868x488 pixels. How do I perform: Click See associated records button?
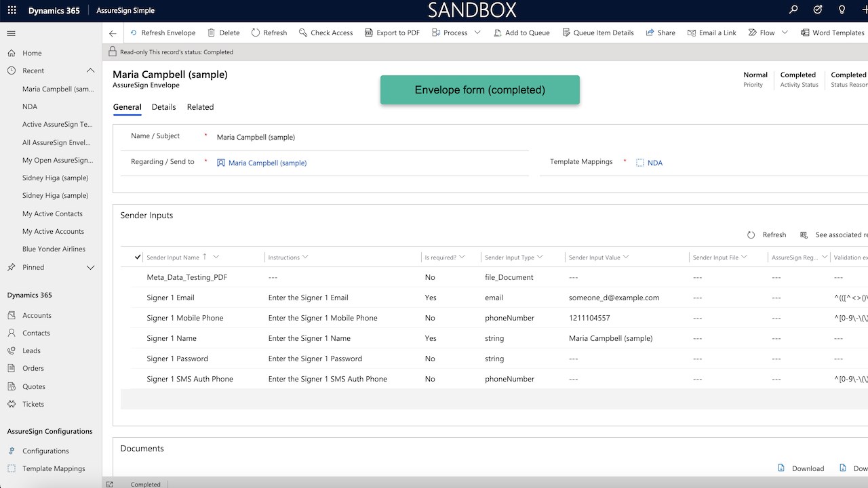click(834, 235)
